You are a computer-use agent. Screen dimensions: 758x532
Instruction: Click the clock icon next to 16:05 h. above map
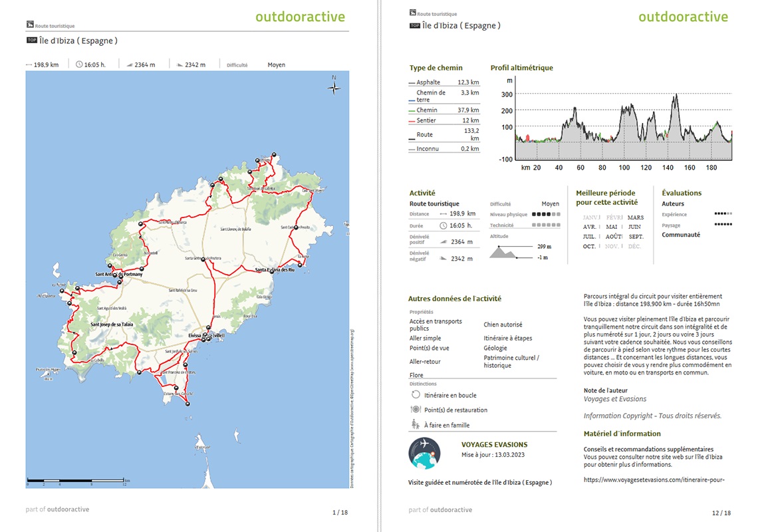(79, 65)
